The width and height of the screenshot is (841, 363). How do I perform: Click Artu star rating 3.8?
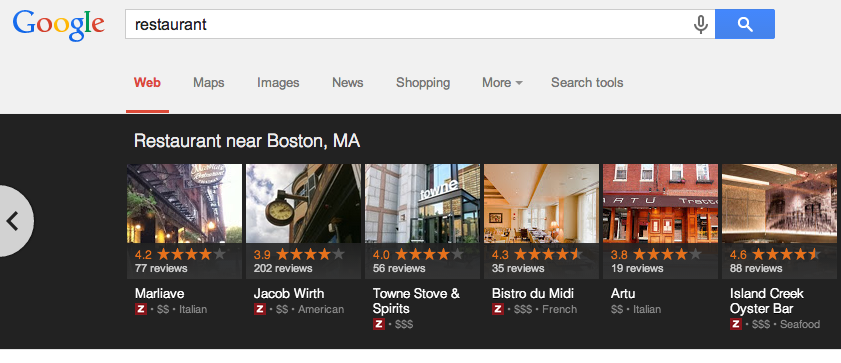[656, 254]
